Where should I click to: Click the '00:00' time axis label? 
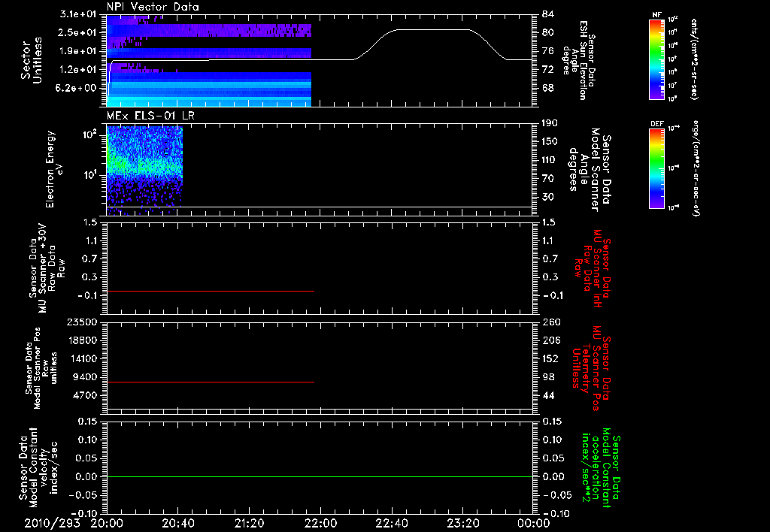534,523
